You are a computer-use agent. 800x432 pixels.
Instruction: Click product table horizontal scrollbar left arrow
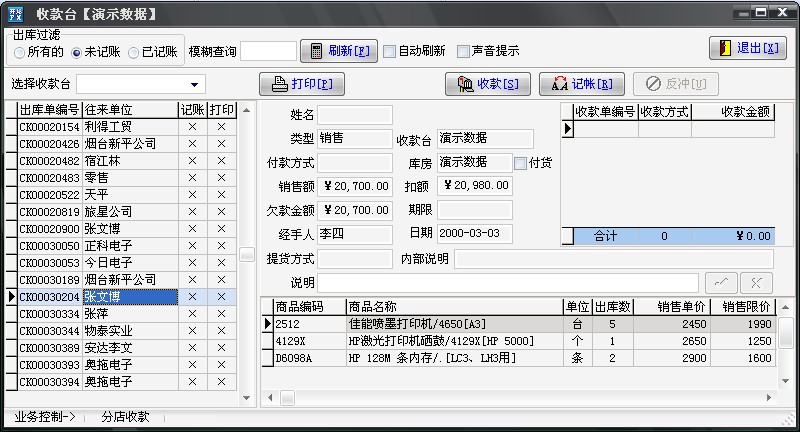tap(270, 397)
